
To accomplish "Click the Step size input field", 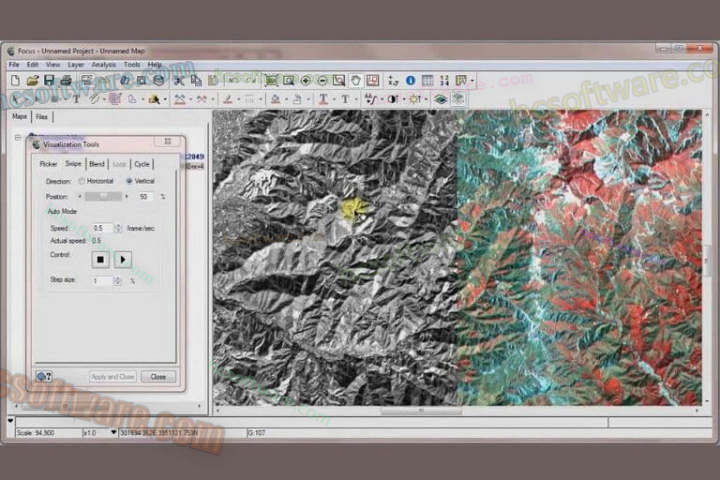I will pos(102,281).
